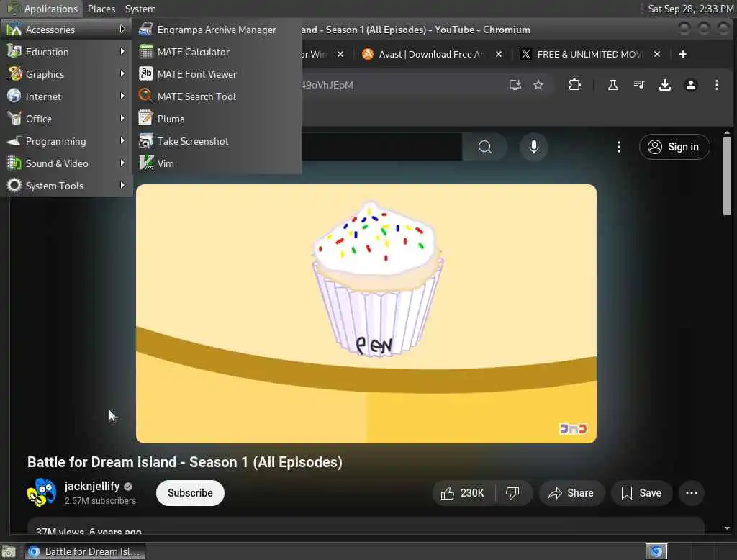Open jacknjellify channel name link

92,486
